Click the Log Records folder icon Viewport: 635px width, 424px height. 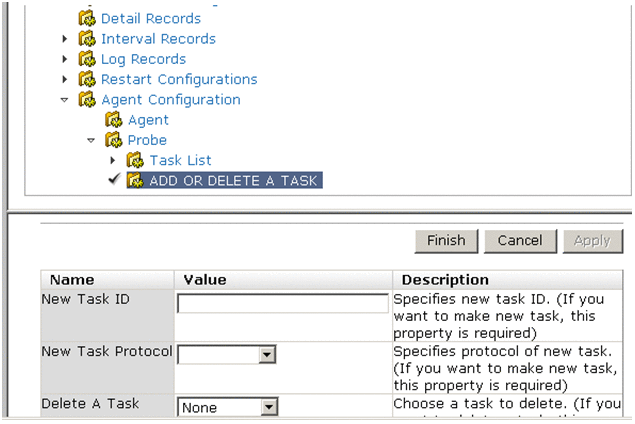point(87,59)
